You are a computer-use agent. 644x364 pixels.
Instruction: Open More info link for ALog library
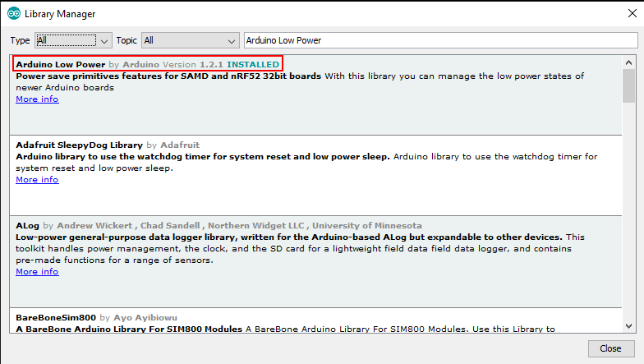click(37, 271)
